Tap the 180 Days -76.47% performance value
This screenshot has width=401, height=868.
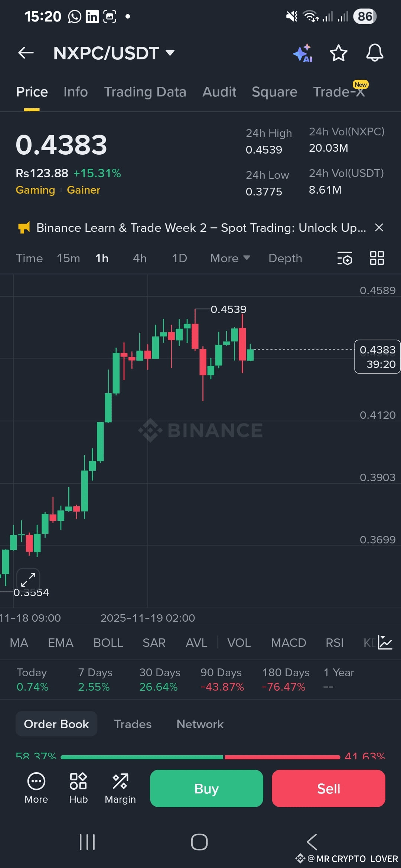[x=284, y=687]
